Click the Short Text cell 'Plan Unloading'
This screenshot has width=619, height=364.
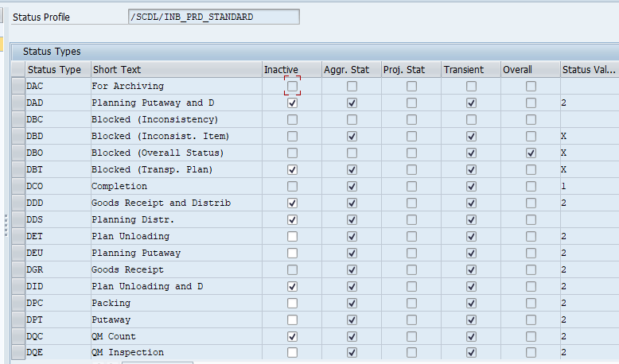130,236
